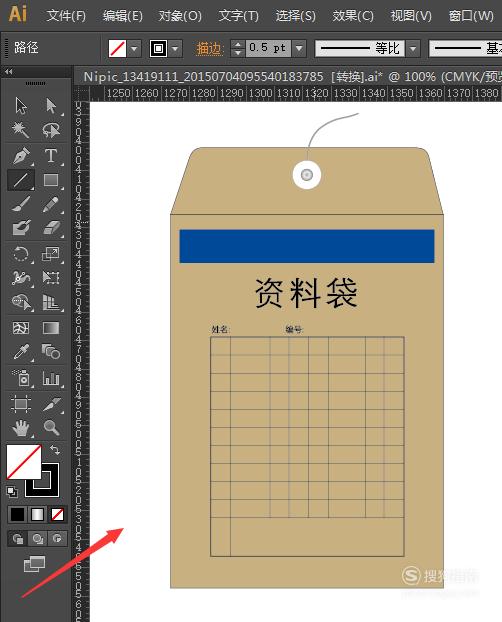Select the Blend tool
The image size is (502, 622).
[51, 352]
